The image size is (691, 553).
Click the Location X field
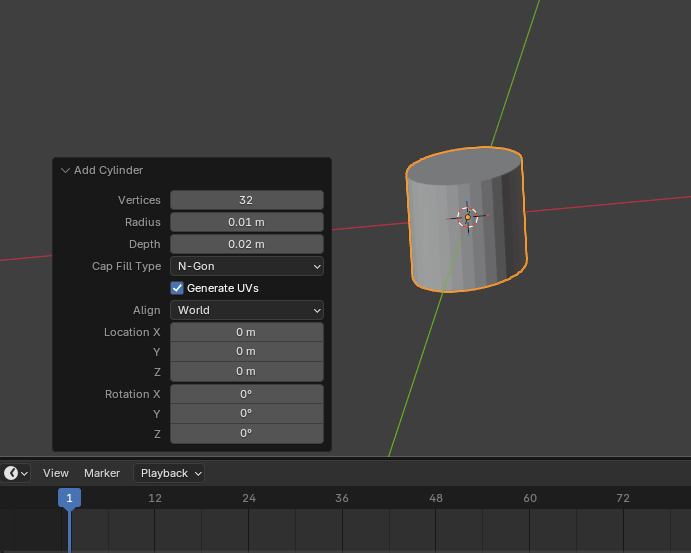click(x=247, y=332)
